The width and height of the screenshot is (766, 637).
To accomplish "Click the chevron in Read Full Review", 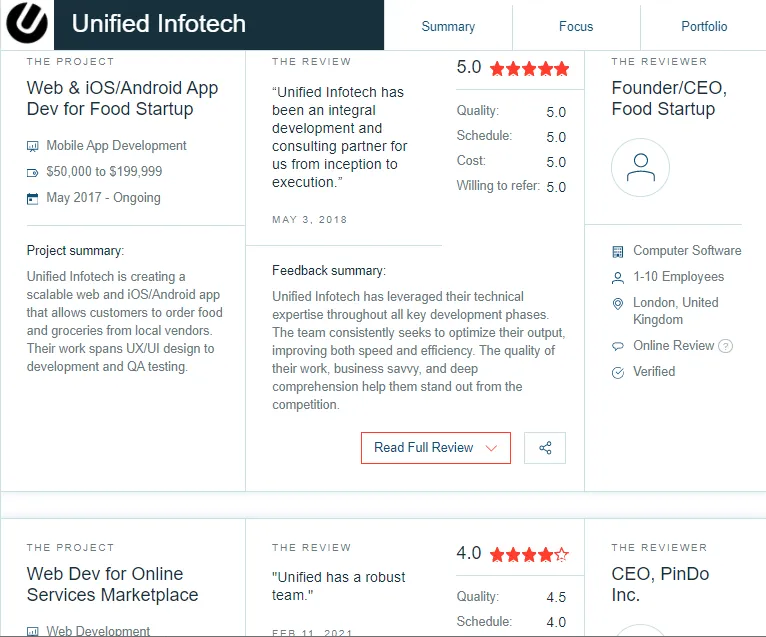I will (491, 448).
